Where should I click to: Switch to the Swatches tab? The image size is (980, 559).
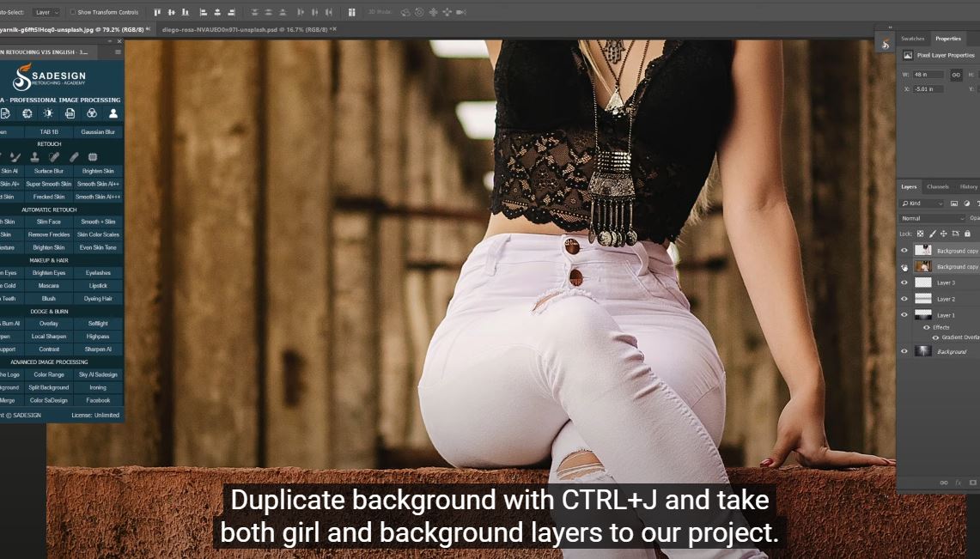(x=912, y=39)
